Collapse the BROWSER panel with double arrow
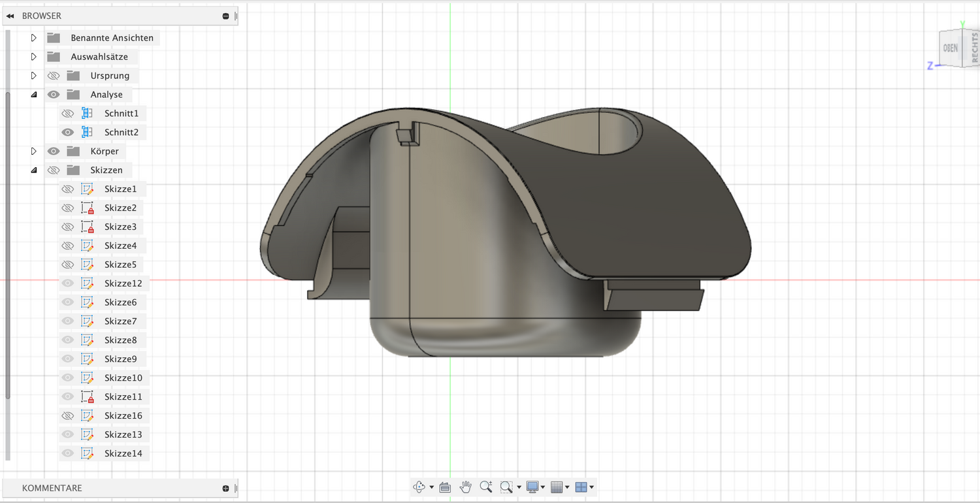The image size is (980, 503). 10,16
